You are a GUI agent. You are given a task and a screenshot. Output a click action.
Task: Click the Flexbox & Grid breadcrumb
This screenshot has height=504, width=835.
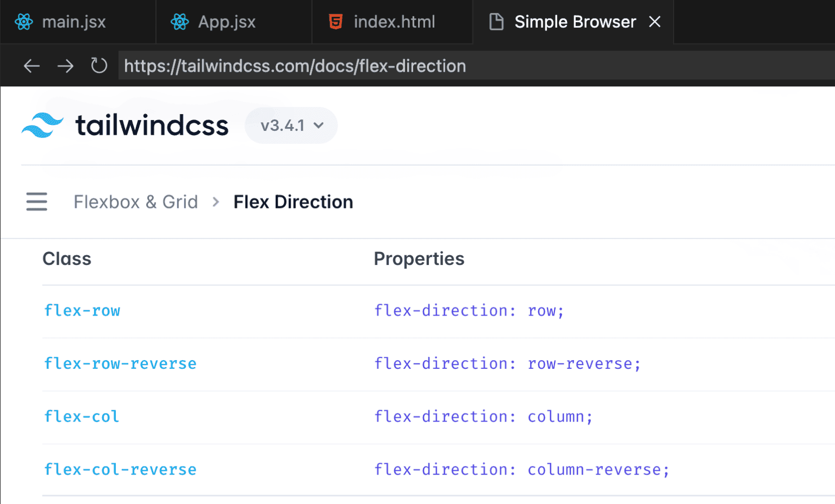(136, 202)
